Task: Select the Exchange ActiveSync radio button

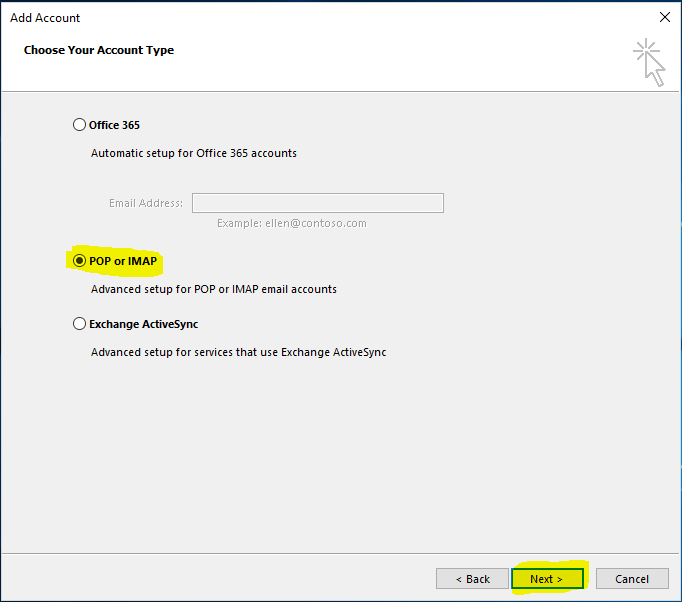Action: pyautogui.click(x=80, y=324)
